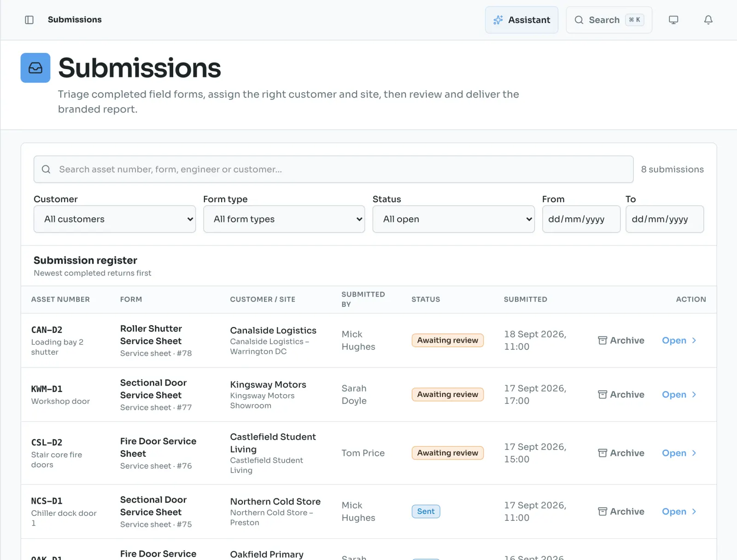The width and height of the screenshot is (737, 560).
Task: Archive the NCS-D1 submission
Action: tap(621, 512)
